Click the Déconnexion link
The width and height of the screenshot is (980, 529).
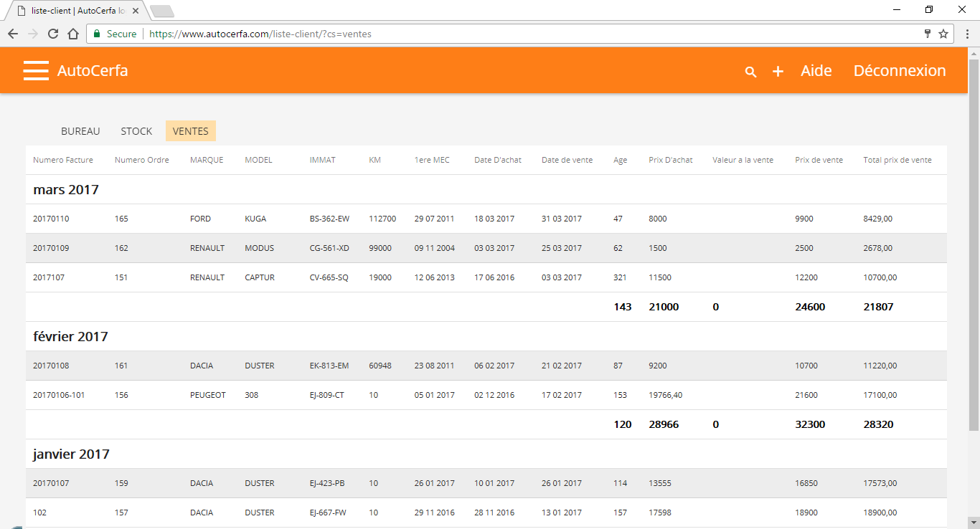point(900,70)
